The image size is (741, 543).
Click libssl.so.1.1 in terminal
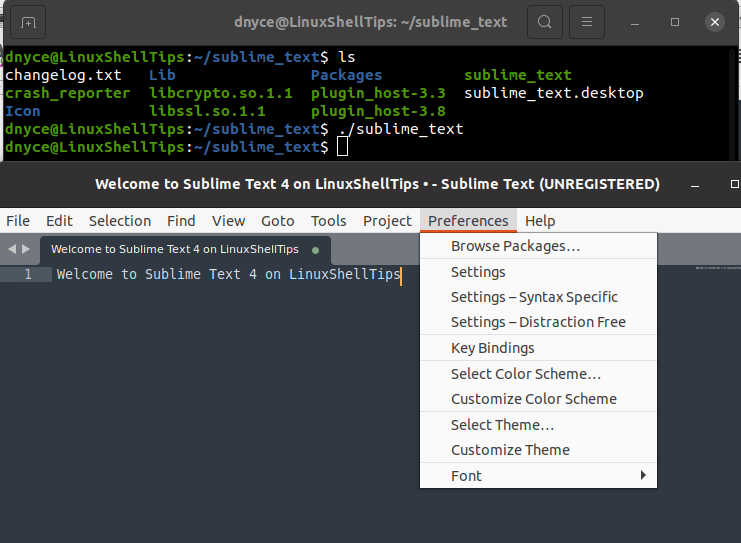pyautogui.click(x=207, y=111)
